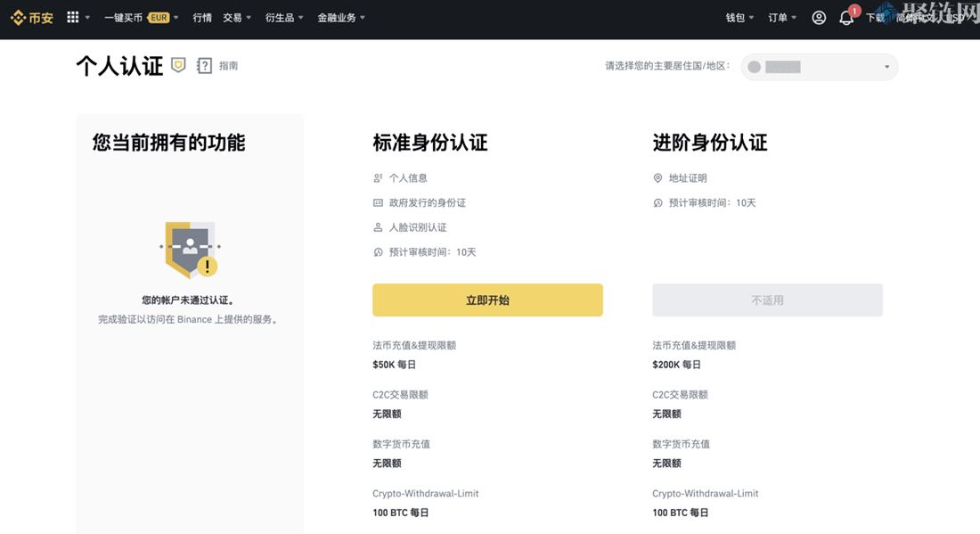Open notifications via the bell icon

click(845, 18)
